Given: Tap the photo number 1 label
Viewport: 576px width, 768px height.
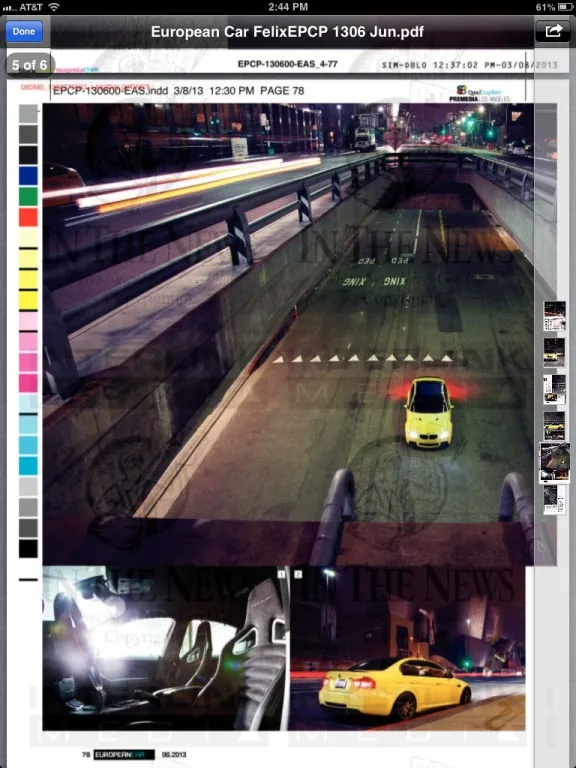Looking at the screenshot, I should pyautogui.click(x=281, y=574).
